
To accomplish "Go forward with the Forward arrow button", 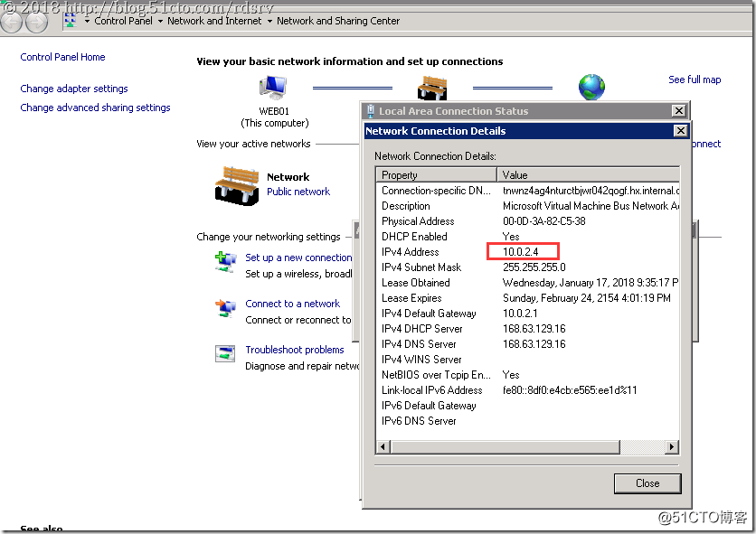I will coord(36,22).
